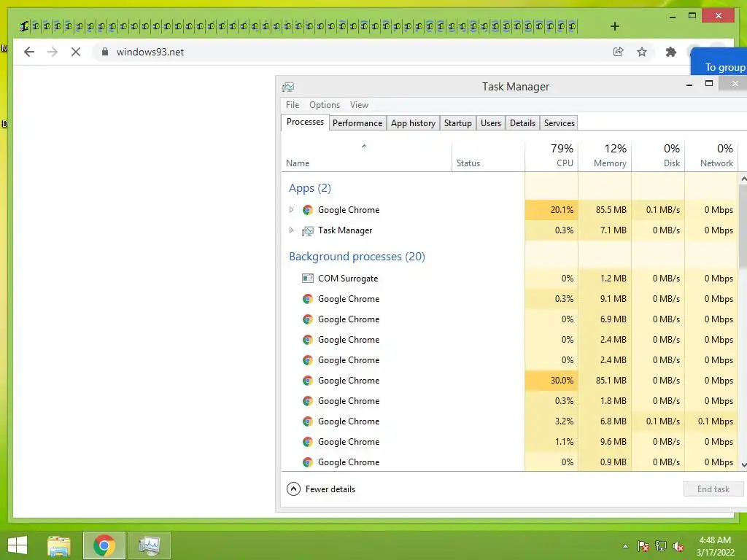Switch to the Users tab
The width and height of the screenshot is (747, 560).
[x=491, y=122]
